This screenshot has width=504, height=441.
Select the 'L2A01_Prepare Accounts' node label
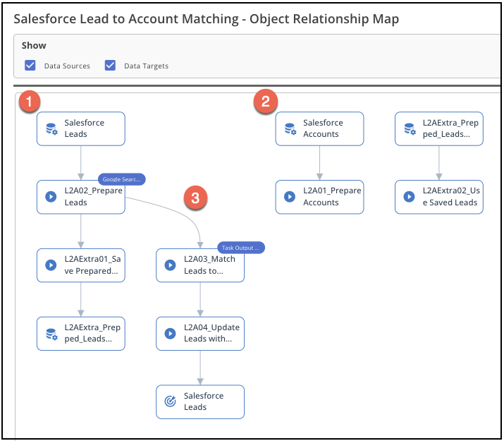pyautogui.click(x=332, y=197)
